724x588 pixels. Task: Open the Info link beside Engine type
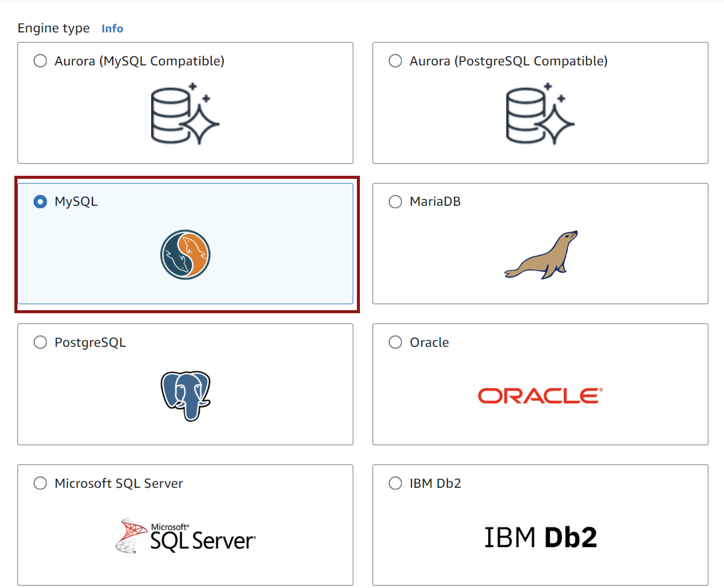coord(112,28)
